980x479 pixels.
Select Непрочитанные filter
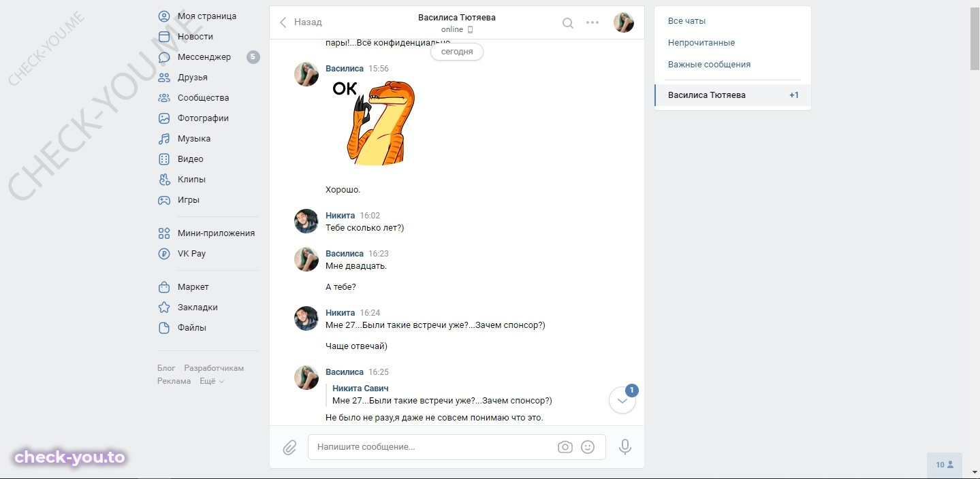click(x=701, y=43)
